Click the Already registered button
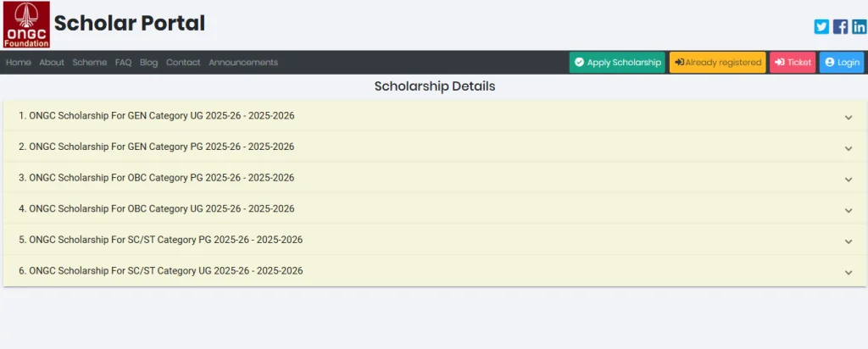 click(717, 63)
